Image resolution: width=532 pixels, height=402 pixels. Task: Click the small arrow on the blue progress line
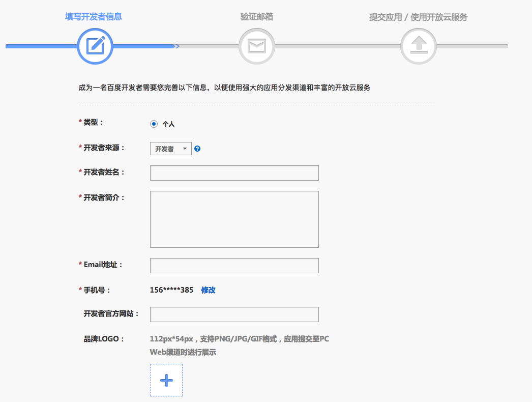tap(177, 46)
